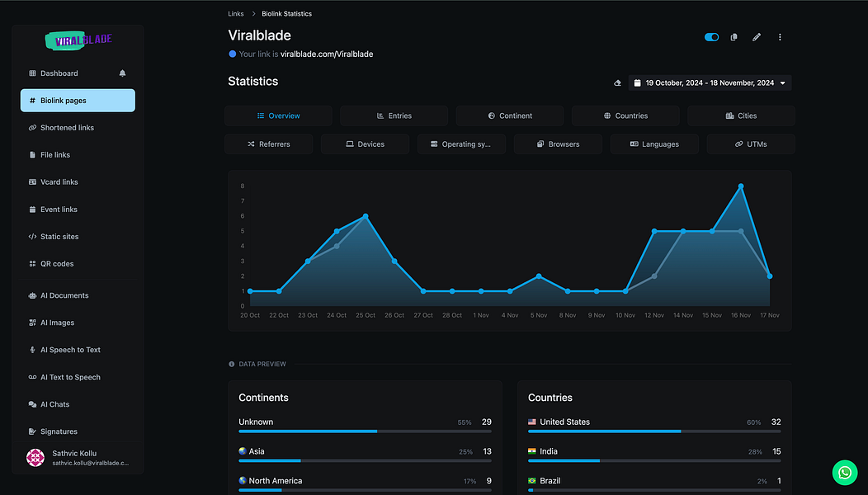
Task: Open the Referrers statistics tab
Action: coord(269,144)
